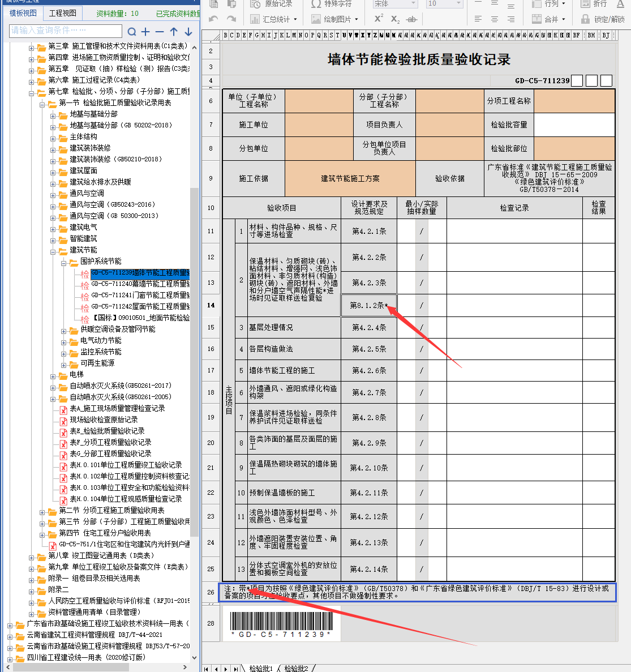Click the minus icon to collapse tree
The height and width of the screenshot is (672, 631).
160,32
